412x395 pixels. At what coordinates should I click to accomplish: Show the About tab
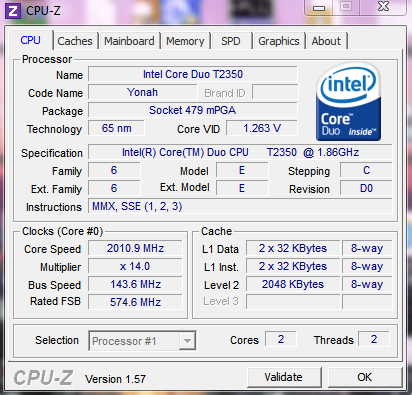click(x=326, y=41)
